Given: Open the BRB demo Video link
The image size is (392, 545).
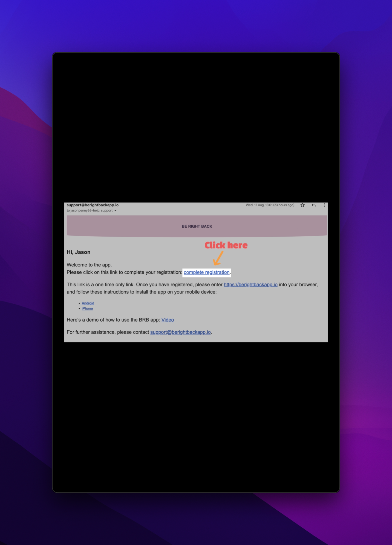Looking at the screenshot, I should point(168,320).
